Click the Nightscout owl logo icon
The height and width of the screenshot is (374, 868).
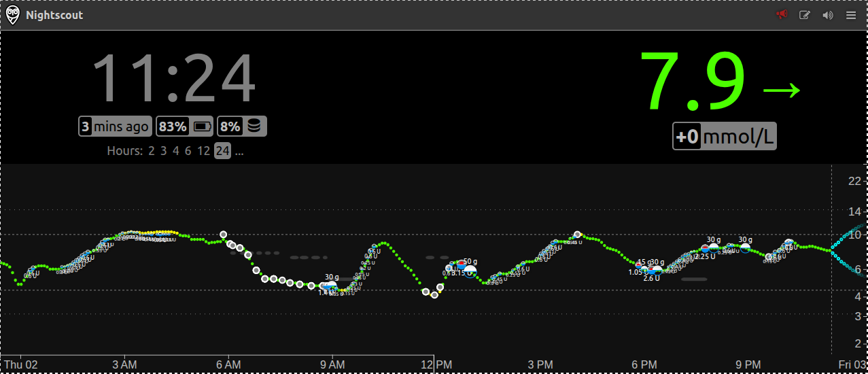coord(12,15)
